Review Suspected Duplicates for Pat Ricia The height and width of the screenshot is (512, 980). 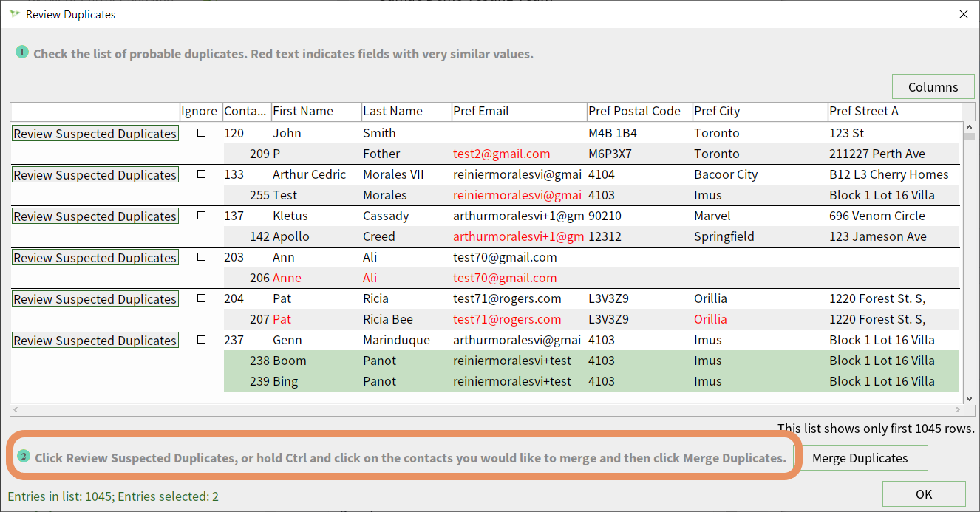pyautogui.click(x=95, y=299)
